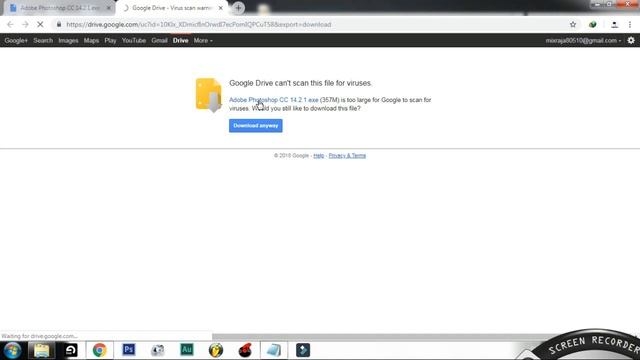This screenshot has width=640, height=360.
Task: Click the green browser extension icon
Action: coord(593,24)
